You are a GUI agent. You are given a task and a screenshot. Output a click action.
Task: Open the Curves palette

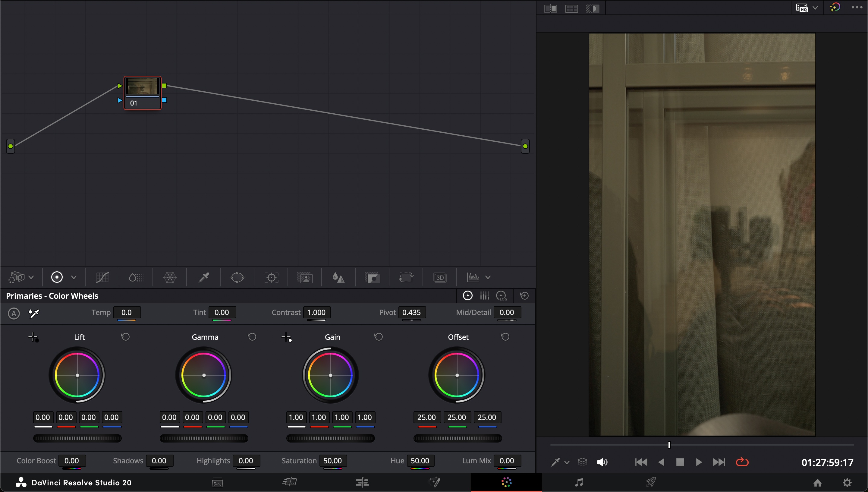[x=102, y=277]
